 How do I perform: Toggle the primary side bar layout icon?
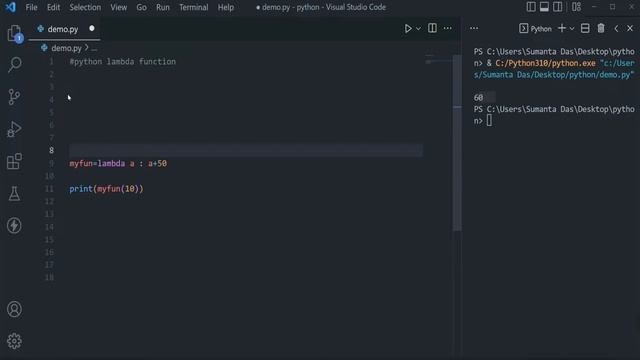click(531, 7)
